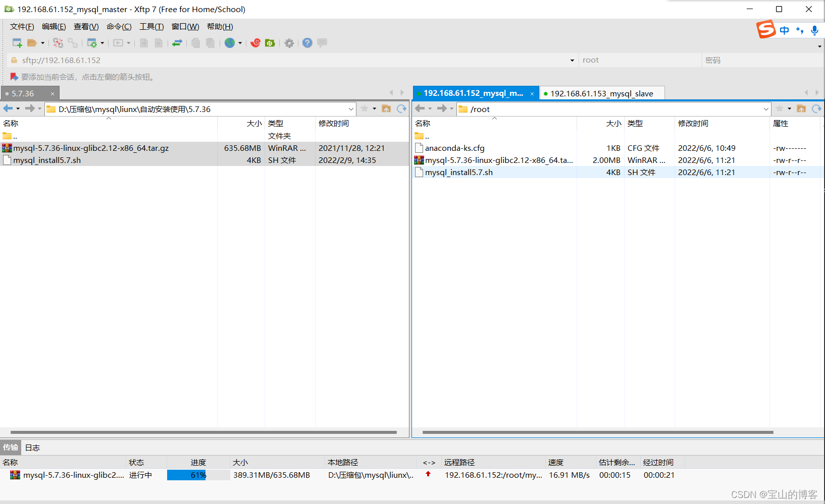Expand the Open Session dropdown arrow

point(42,43)
